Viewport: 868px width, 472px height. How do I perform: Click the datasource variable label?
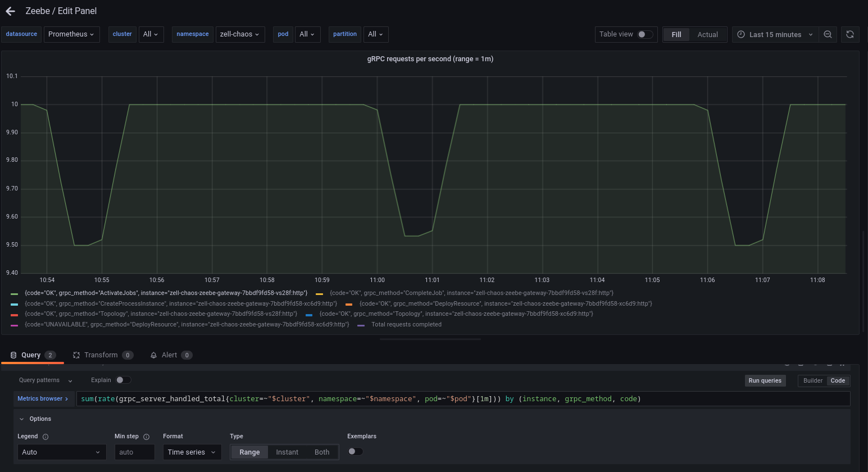[x=21, y=34]
